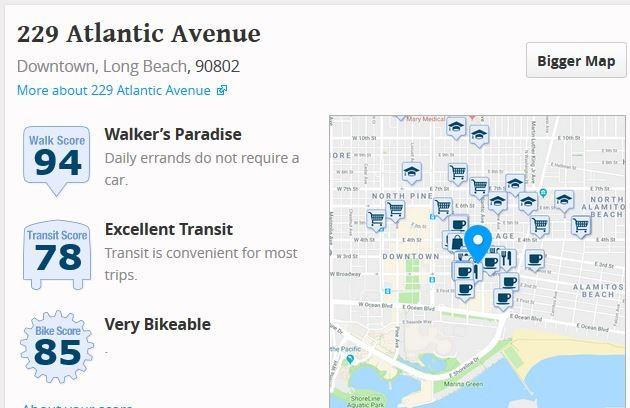Open the Downtown neighborhood link

[x=56, y=67]
